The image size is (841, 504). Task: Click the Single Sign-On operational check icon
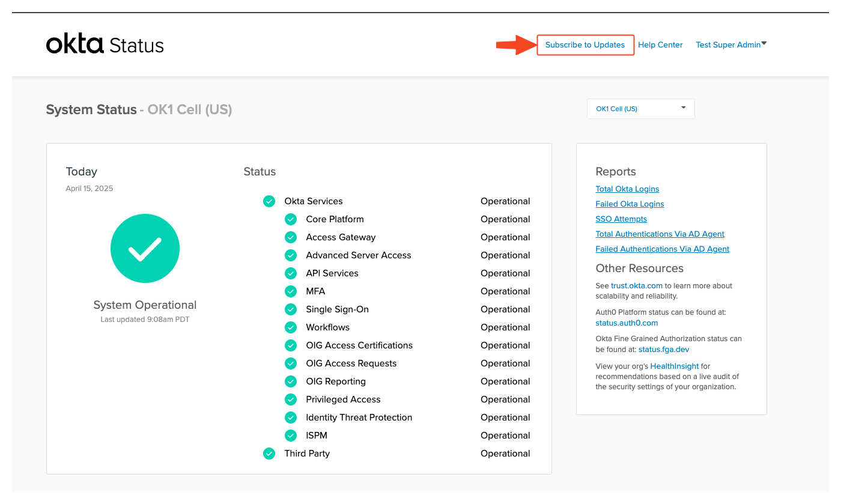pos(291,309)
